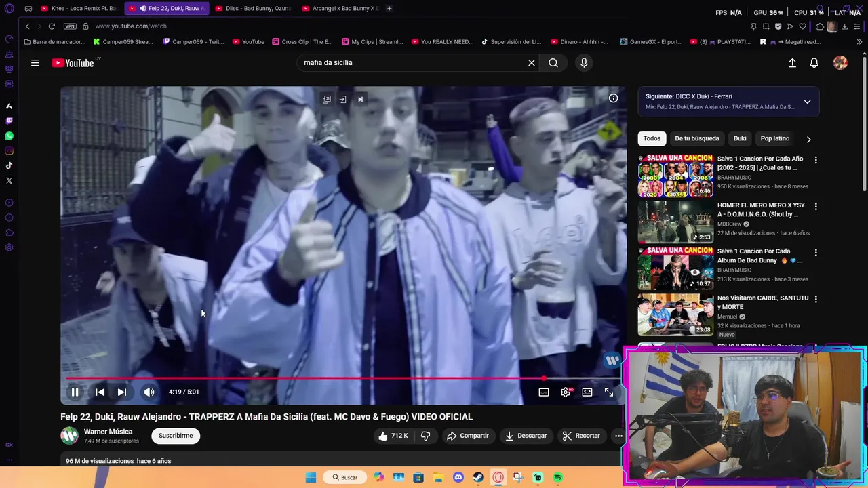Open the Warner Música channel avatar

(x=69, y=436)
